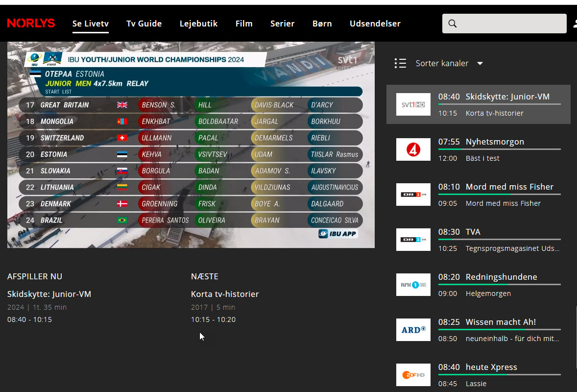
Task: Open the Tv Guide menu item
Action: click(144, 24)
